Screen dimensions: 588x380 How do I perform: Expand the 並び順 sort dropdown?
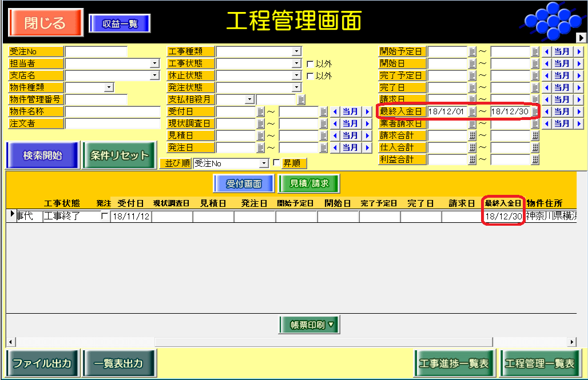click(x=264, y=163)
